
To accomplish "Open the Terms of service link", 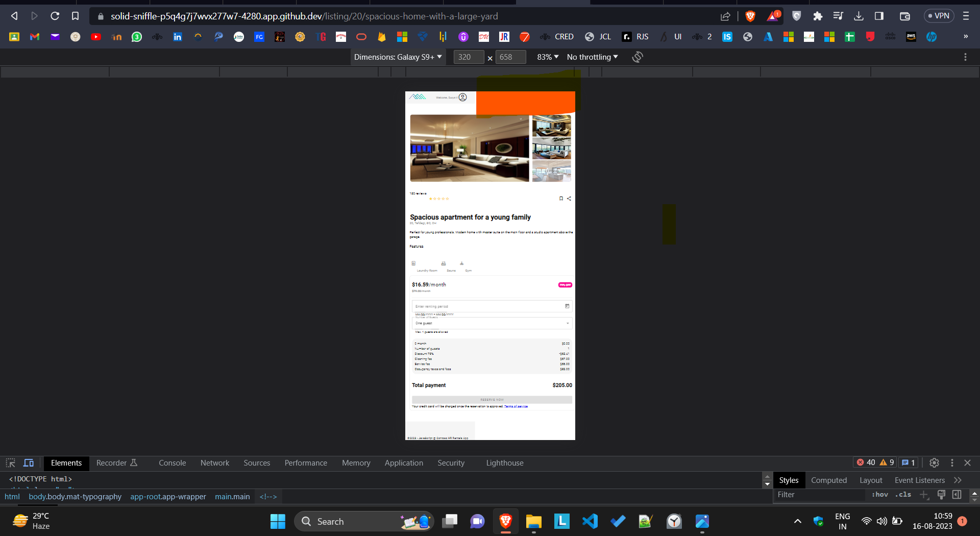I will [516, 406].
